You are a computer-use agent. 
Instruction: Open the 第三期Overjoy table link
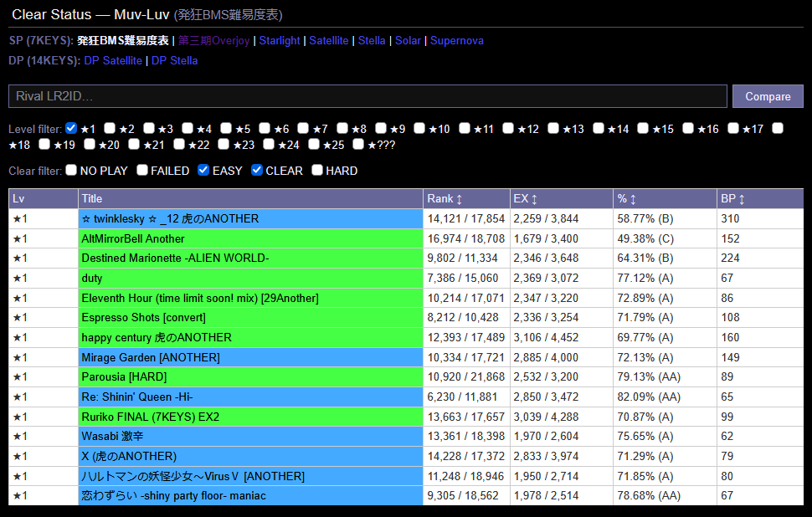click(x=213, y=40)
